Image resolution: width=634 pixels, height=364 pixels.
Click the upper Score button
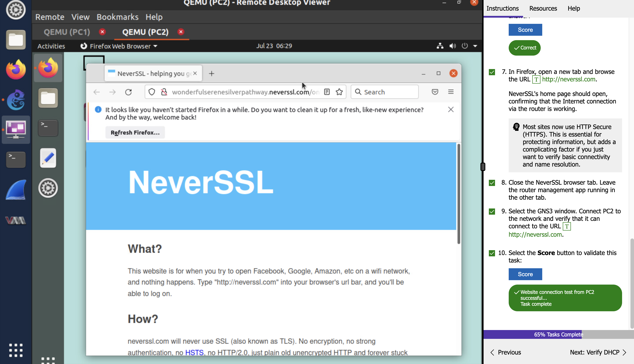point(525,30)
